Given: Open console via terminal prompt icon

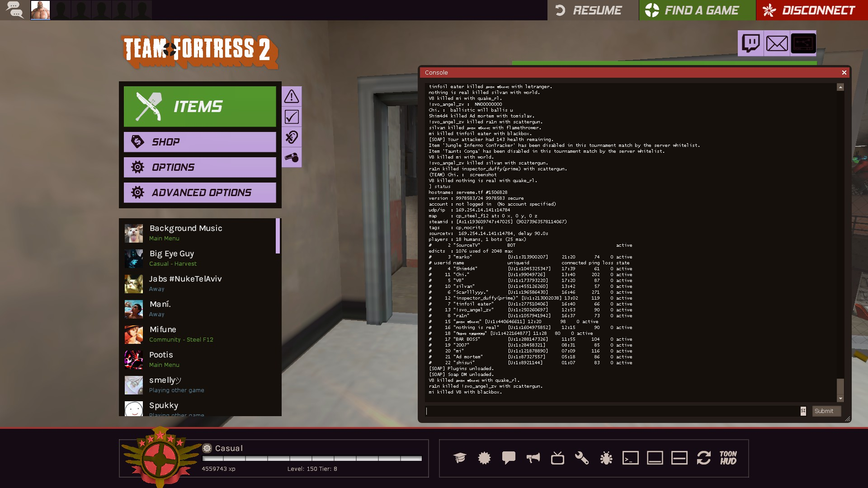Looking at the screenshot, I should coord(631,458).
